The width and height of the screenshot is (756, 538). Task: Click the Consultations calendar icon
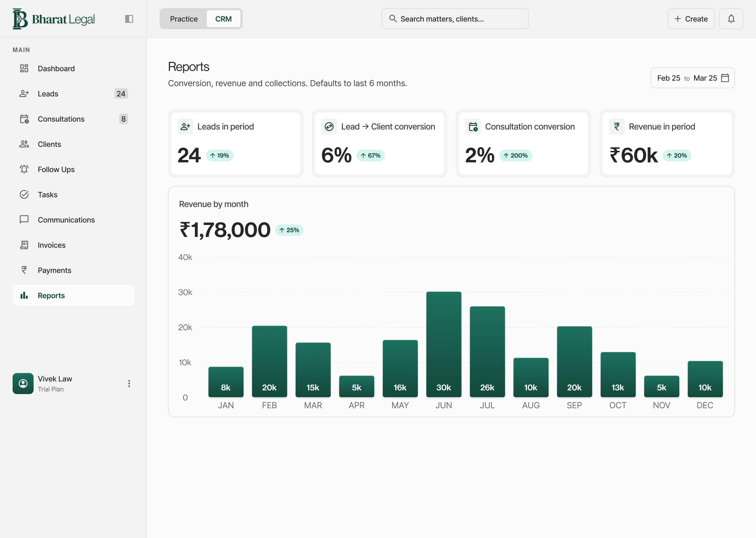tap(24, 118)
